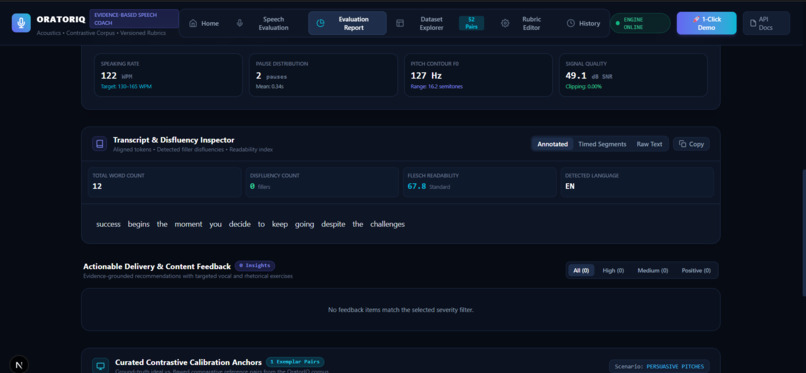Switch transcript to Annotated view
Image resolution: width=806 pixels, height=373 pixels.
pyautogui.click(x=553, y=144)
